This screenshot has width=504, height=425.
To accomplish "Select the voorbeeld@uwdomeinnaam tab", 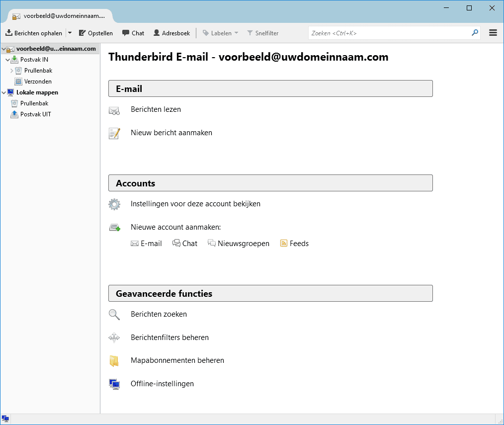I will 60,16.
